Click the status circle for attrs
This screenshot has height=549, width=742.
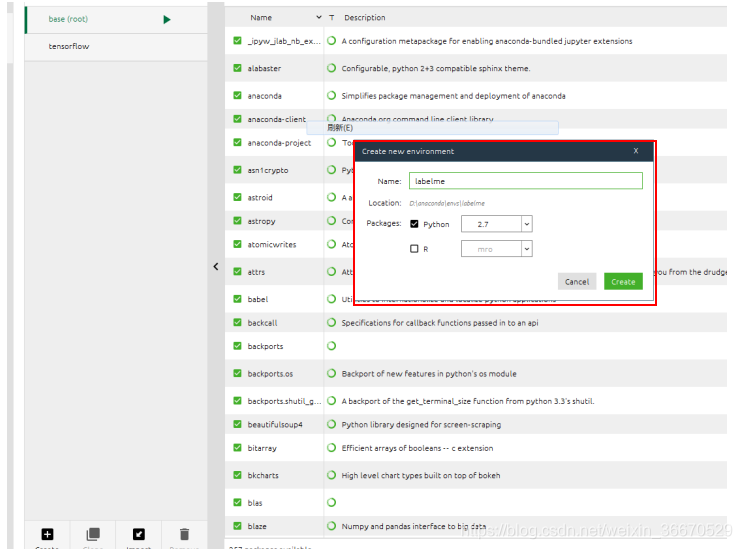(x=332, y=272)
